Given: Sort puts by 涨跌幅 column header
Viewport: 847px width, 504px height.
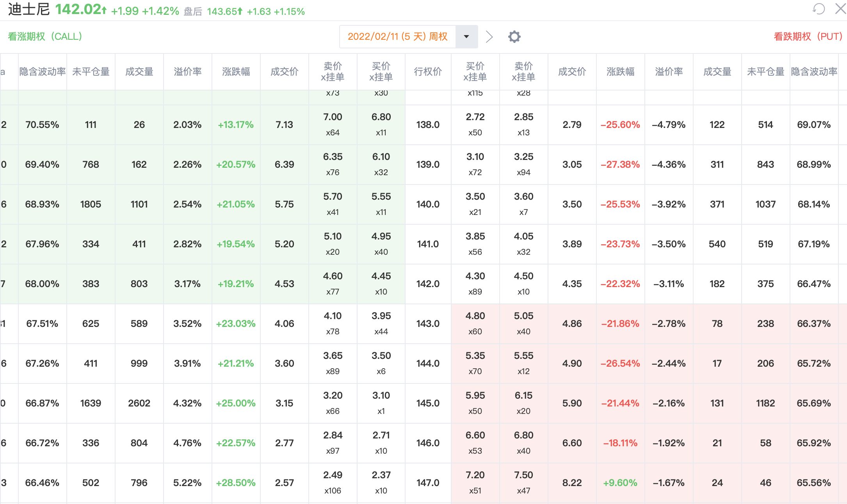Looking at the screenshot, I should (x=620, y=72).
